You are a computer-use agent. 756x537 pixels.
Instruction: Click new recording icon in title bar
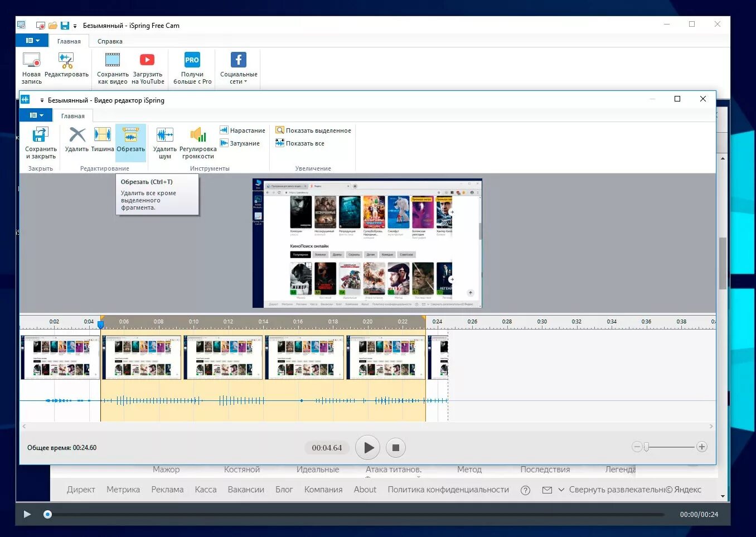[41, 26]
